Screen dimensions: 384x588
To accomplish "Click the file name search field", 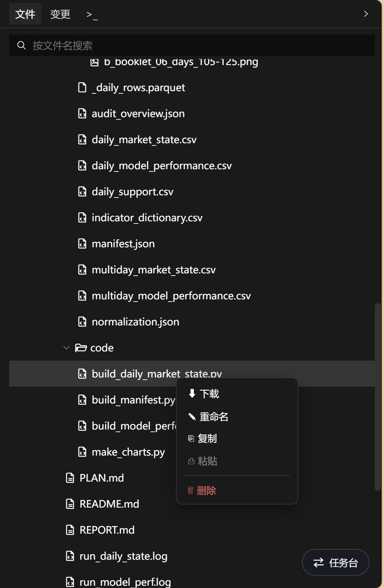I will 192,46.
